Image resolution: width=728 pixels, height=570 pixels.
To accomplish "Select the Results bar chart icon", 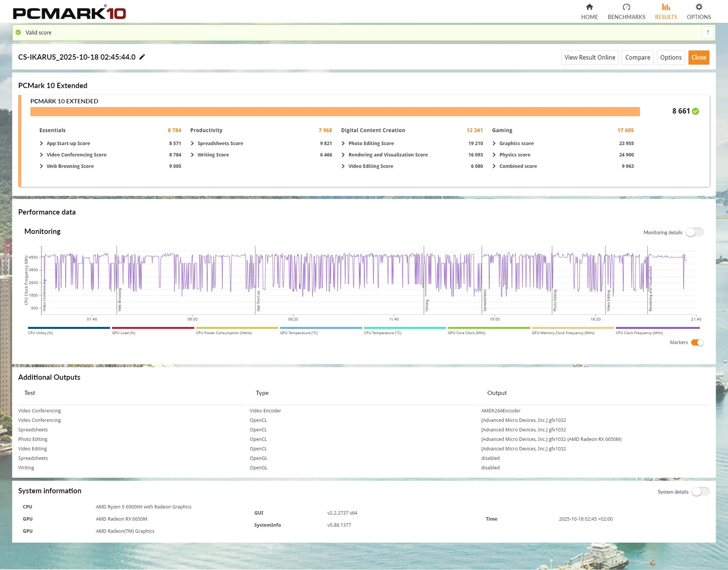I will (666, 7).
